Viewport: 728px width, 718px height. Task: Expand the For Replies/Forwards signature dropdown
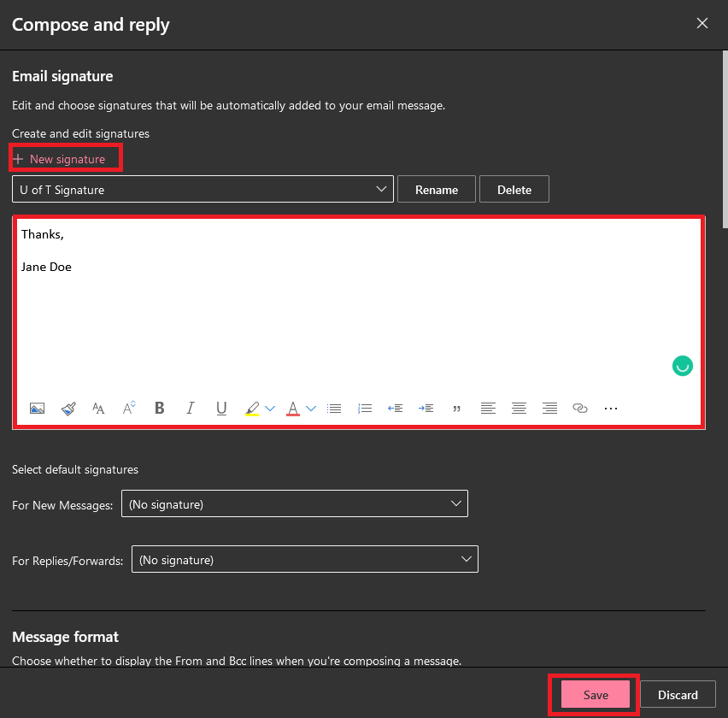304,560
